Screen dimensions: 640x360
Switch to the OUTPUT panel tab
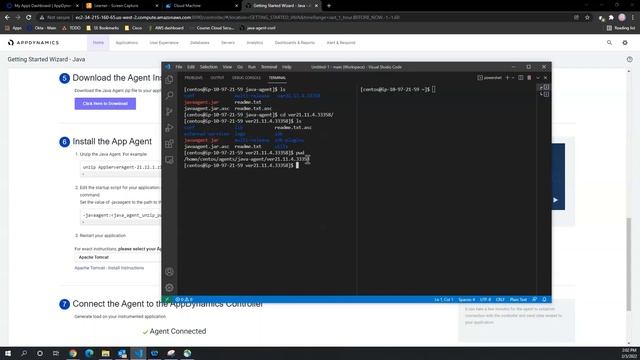tap(217, 78)
